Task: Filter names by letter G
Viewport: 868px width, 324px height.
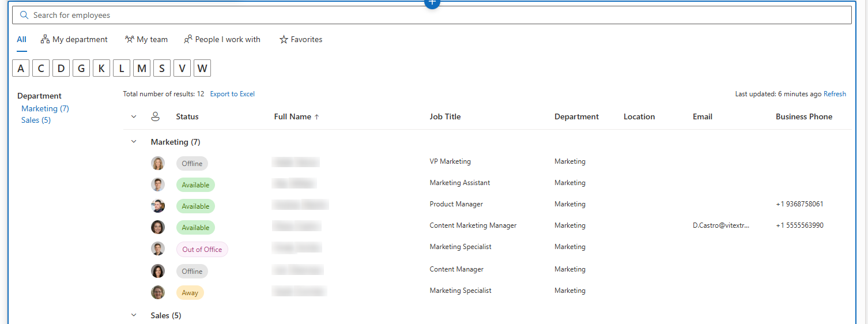Action: coord(81,69)
